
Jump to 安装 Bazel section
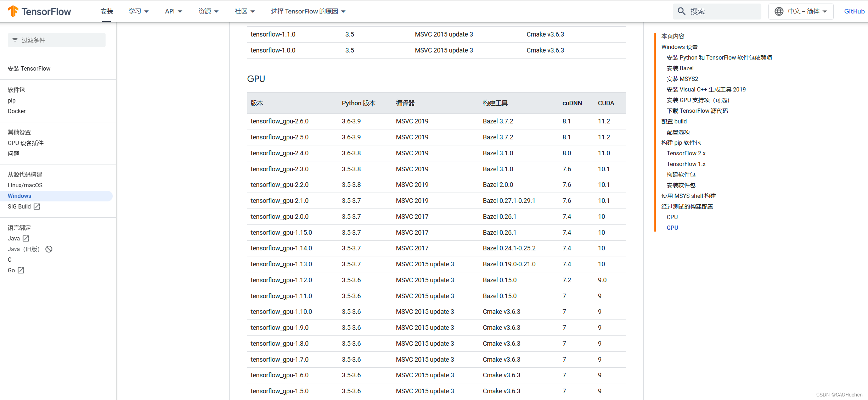point(680,68)
